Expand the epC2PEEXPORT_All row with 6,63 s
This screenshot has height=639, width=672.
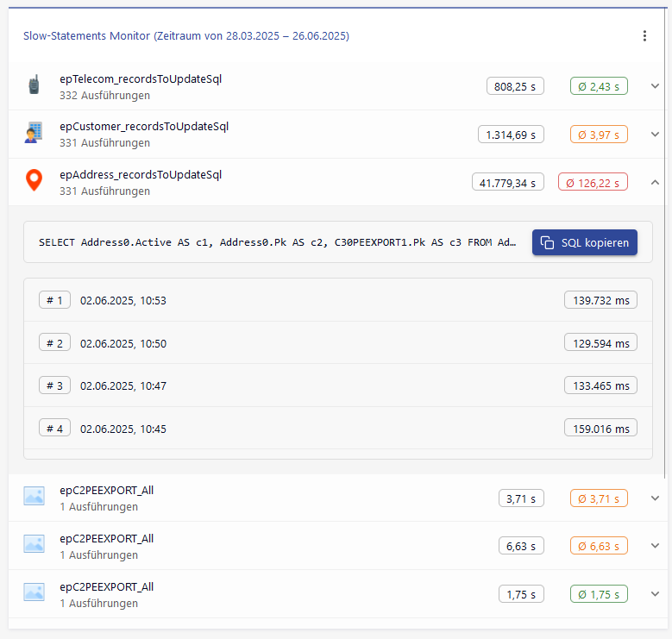point(655,546)
